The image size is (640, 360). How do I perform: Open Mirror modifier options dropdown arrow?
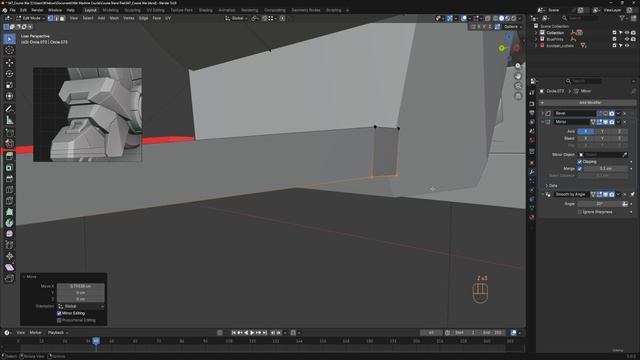click(x=618, y=122)
